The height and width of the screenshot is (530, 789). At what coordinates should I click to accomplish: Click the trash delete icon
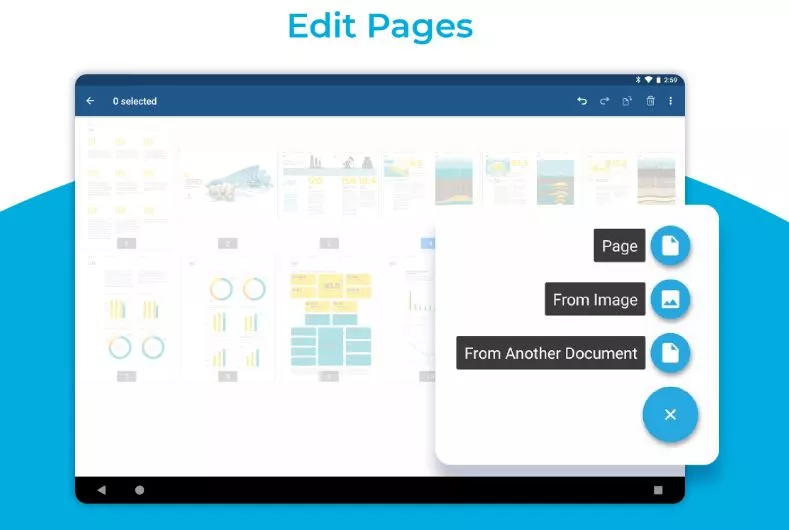650,101
